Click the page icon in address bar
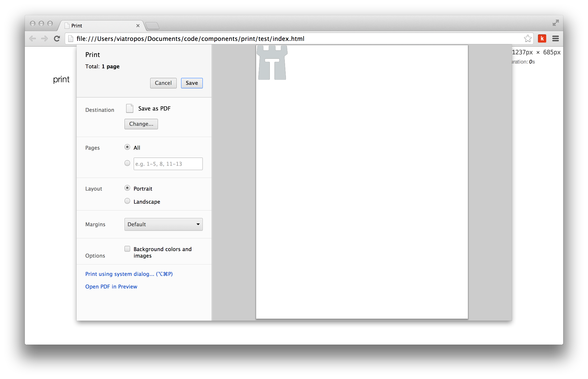Image resolution: width=588 pixels, height=379 pixels. pos(71,39)
